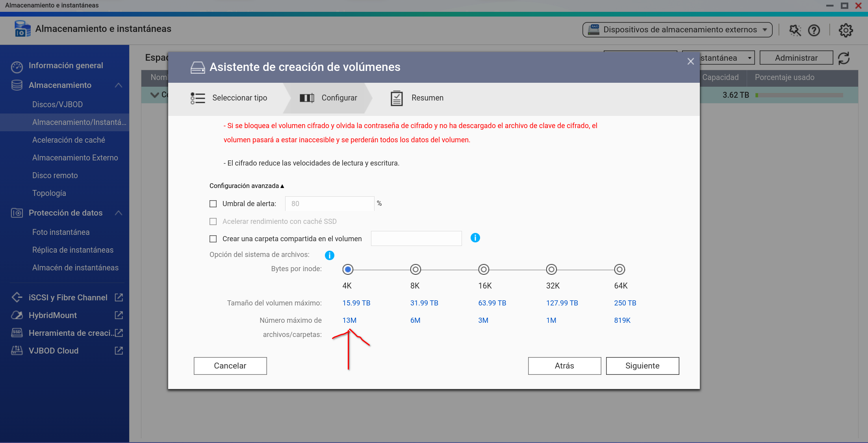This screenshot has height=443, width=868.
Task: Click the help question mark icon
Action: [814, 30]
